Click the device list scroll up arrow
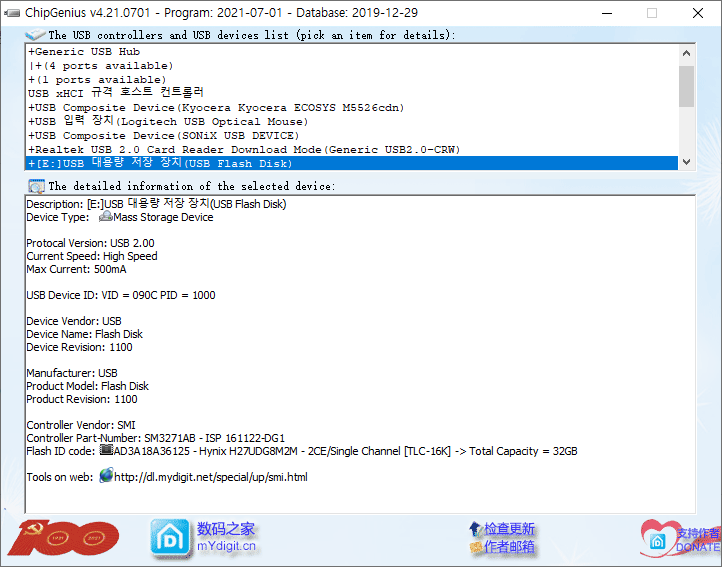 [x=686, y=53]
